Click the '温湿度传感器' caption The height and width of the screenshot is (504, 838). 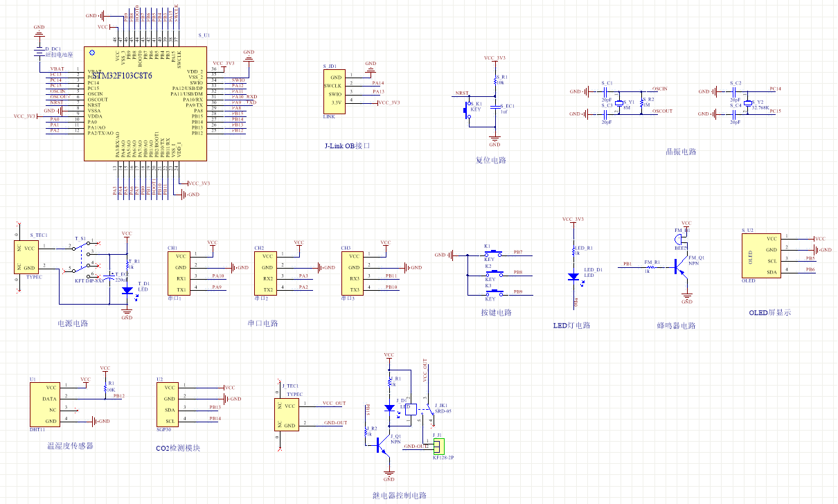coord(70,447)
